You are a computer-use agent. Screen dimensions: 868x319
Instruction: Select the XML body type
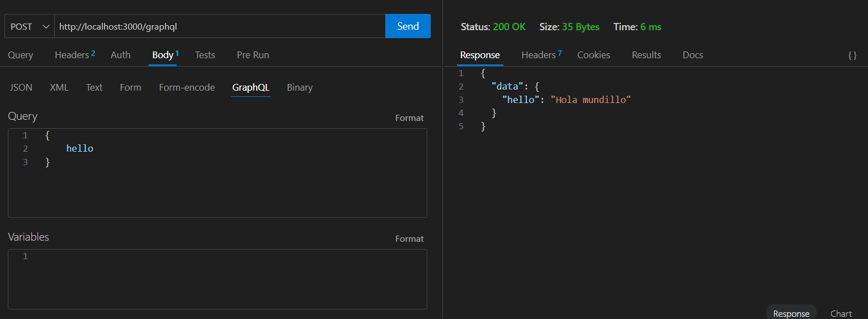tap(59, 87)
